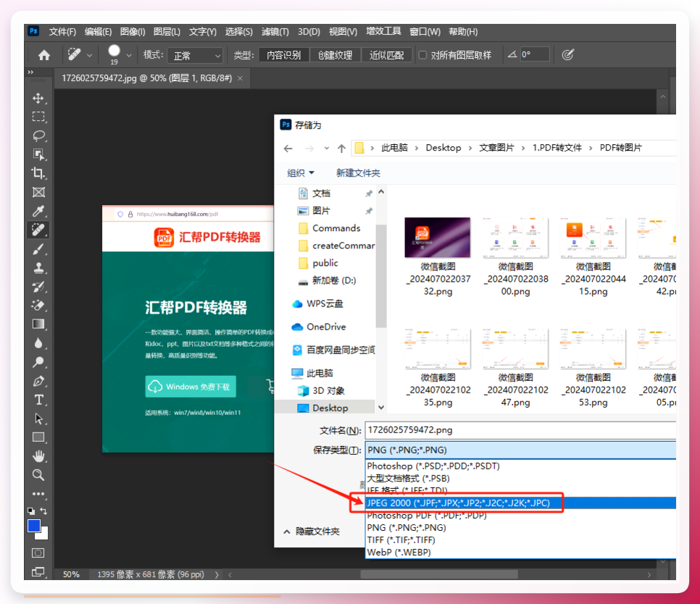The image size is (700, 604).
Task: Swap foreground and background colors
Action: tap(43, 511)
